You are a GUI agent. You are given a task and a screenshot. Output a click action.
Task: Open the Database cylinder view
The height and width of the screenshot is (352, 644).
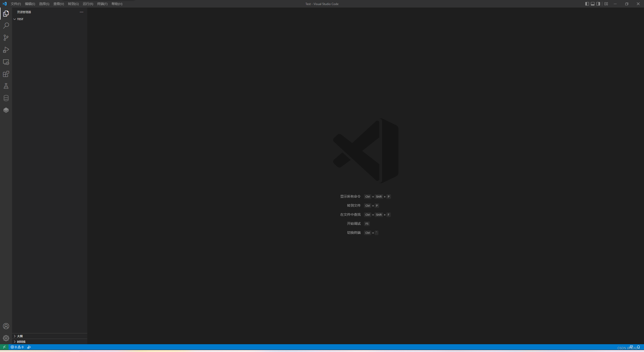[6, 98]
